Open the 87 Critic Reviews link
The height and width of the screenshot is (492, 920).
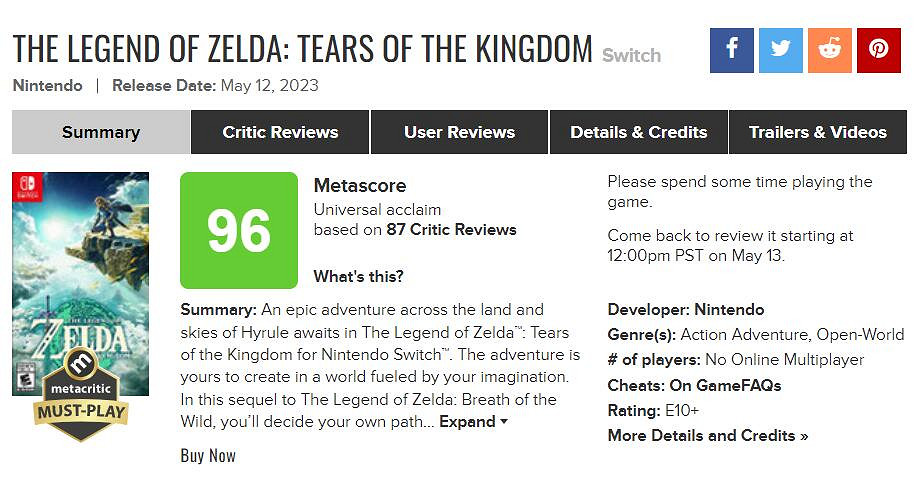(451, 230)
